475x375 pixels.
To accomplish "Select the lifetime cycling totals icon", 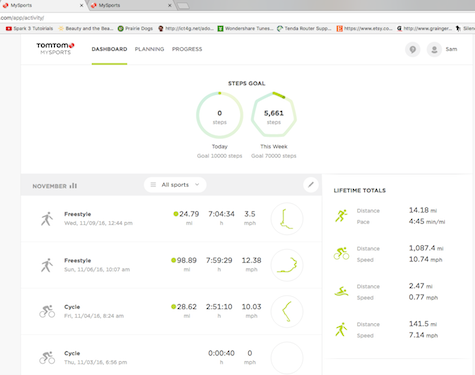I will (341, 254).
